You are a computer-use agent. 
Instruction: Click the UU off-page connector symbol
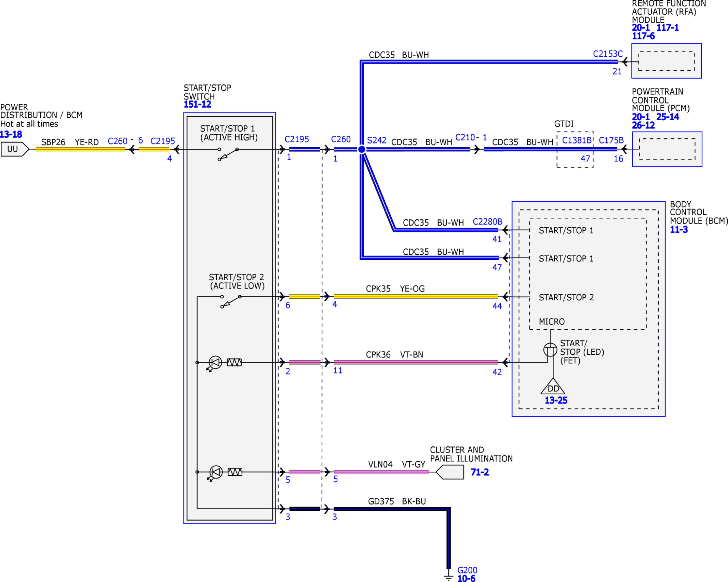tap(15, 149)
